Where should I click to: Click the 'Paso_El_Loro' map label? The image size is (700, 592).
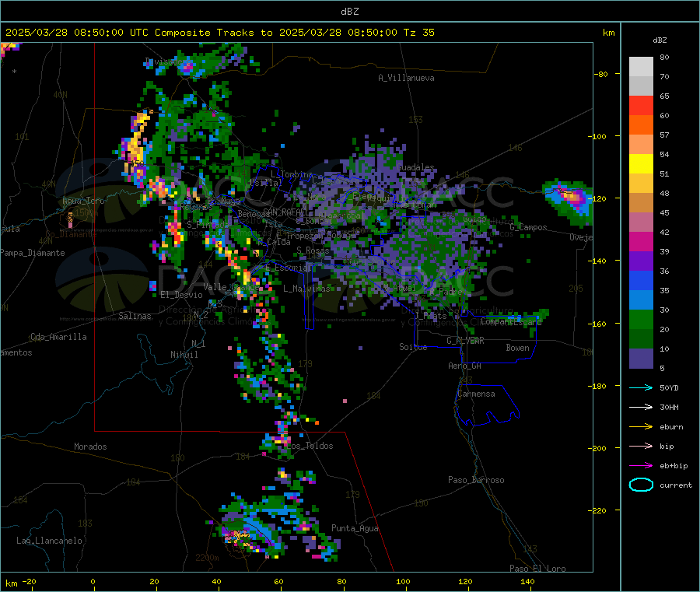click(x=538, y=569)
